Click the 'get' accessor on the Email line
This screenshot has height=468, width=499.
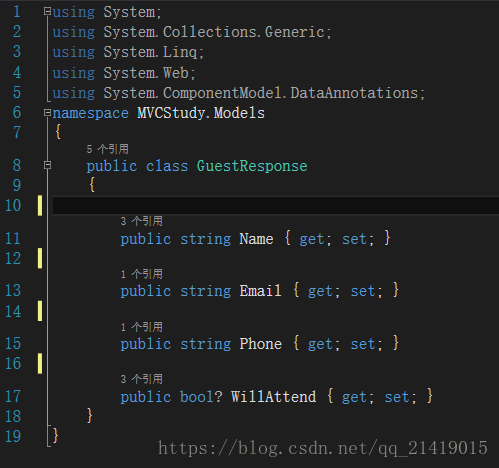[x=320, y=291]
